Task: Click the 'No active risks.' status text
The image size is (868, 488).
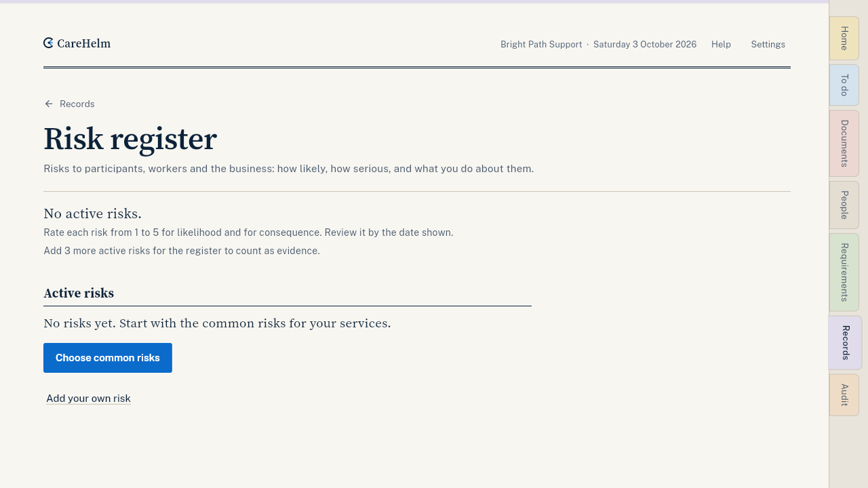Action: [x=92, y=213]
